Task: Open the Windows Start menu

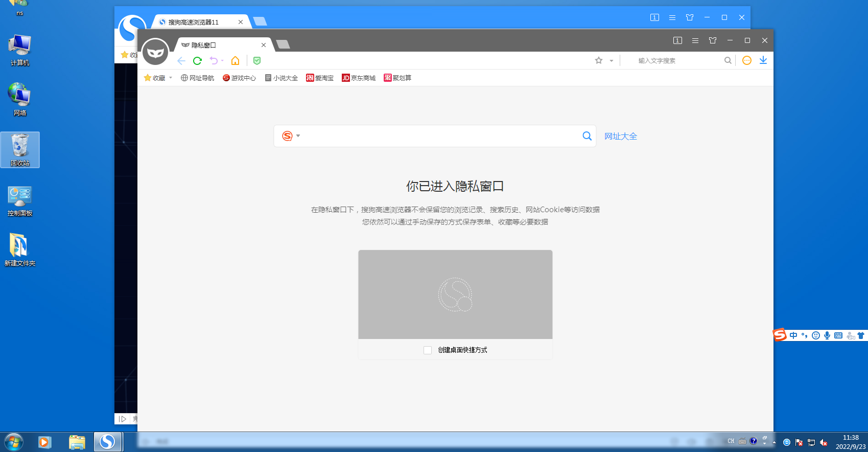Action: pos(13,442)
